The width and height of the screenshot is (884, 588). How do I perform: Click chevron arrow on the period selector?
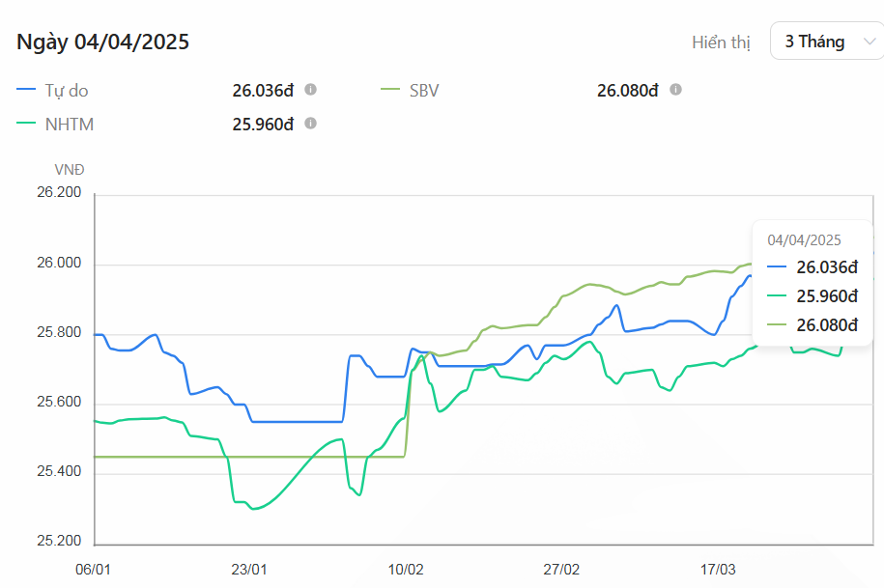[x=868, y=42]
